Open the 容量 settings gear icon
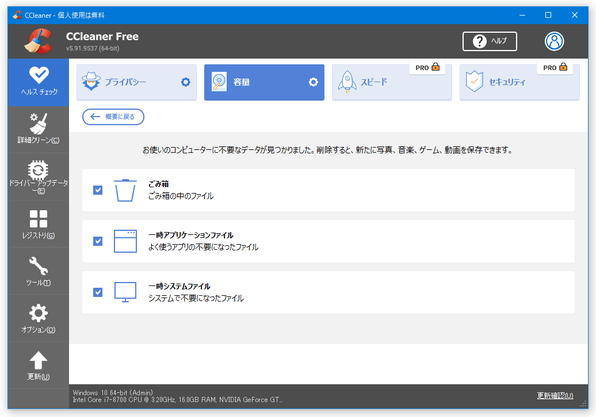The image size is (596, 417). [313, 82]
